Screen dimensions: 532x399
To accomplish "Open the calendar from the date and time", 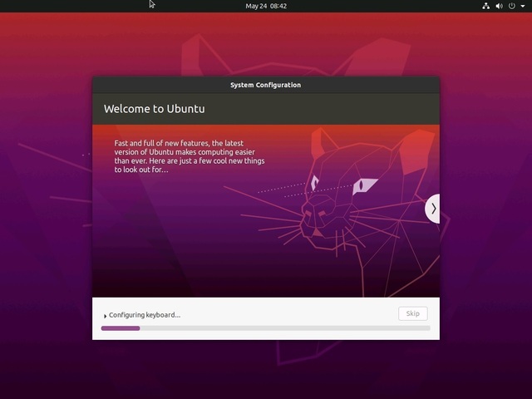I will pos(266,6).
